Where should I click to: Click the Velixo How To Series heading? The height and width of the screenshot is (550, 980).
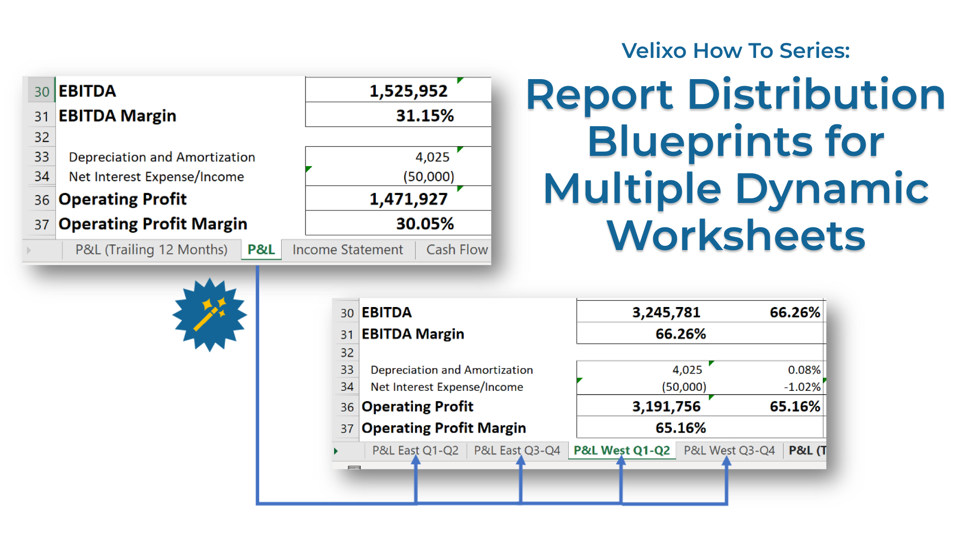pos(735,51)
